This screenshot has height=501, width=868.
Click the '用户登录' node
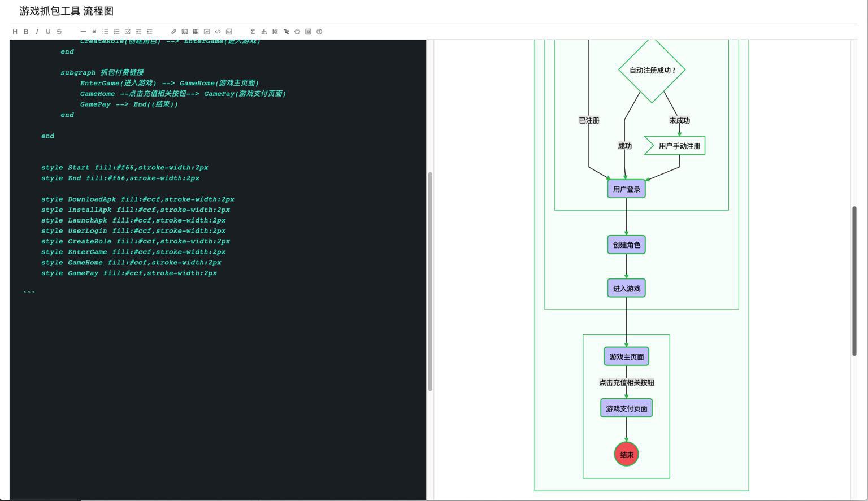[627, 189]
